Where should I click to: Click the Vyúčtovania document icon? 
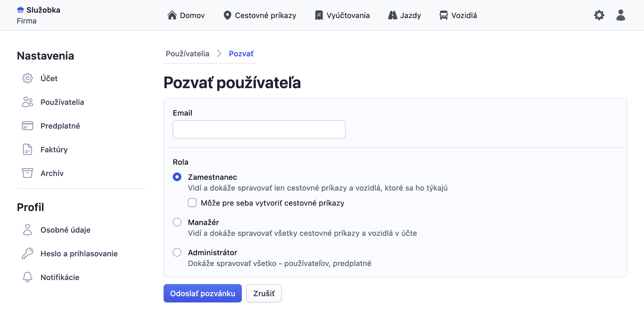[318, 15]
